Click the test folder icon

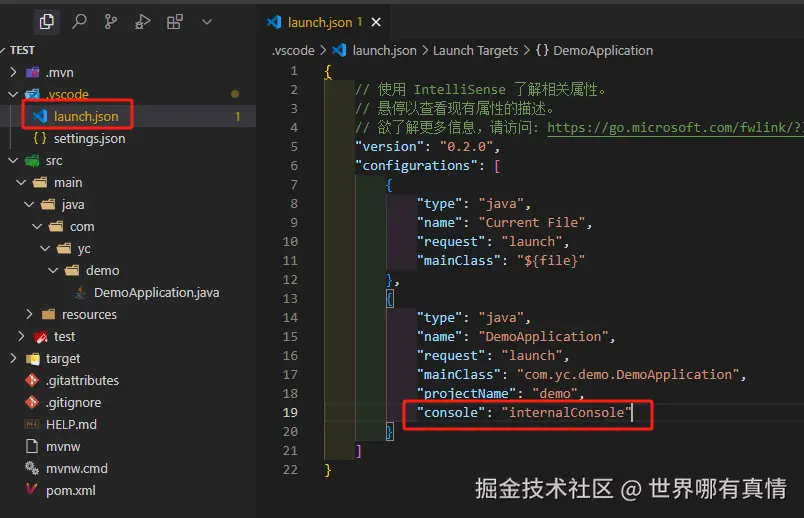coord(41,336)
